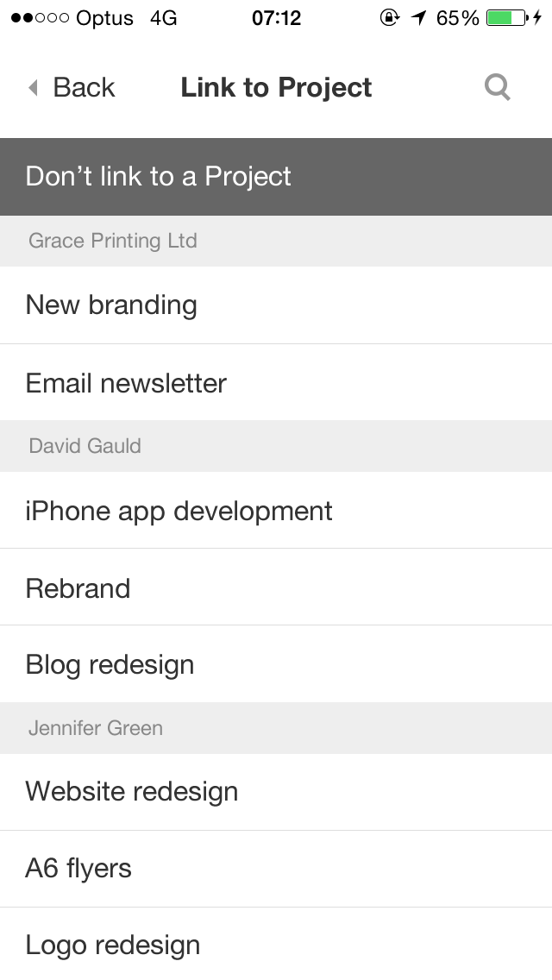552x980 pixels.
Task: Tap the back arrow chevron
Action: [34, 87]
